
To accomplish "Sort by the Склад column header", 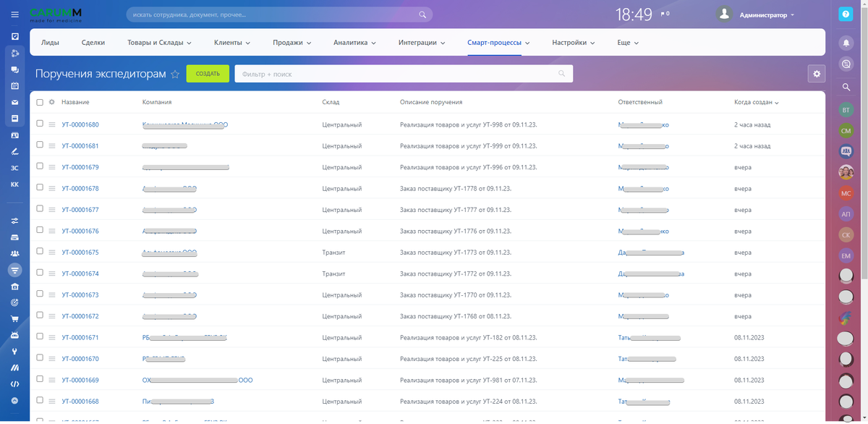I will [331, 103].
